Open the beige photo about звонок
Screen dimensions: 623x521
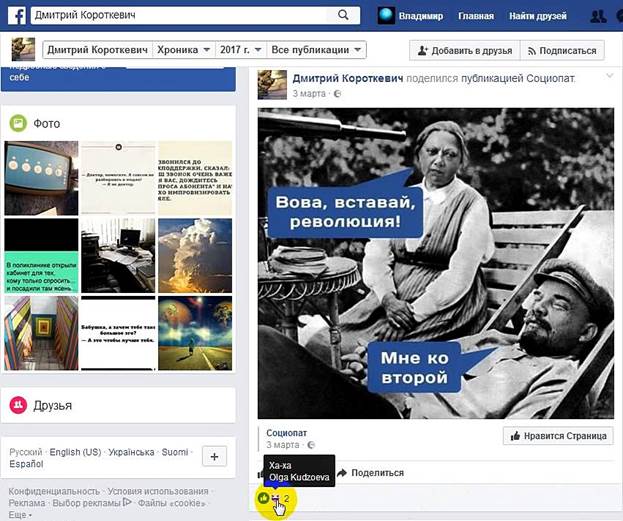tap(195, 178)
